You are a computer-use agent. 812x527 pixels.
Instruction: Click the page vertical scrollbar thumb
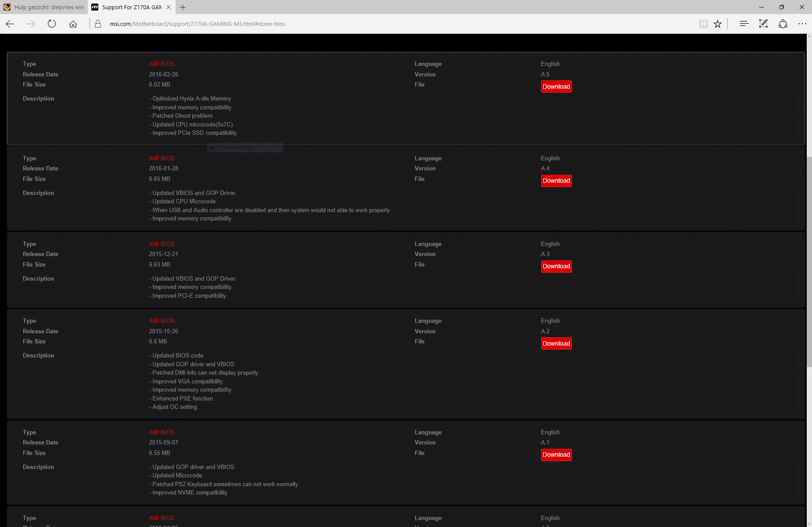809,262
